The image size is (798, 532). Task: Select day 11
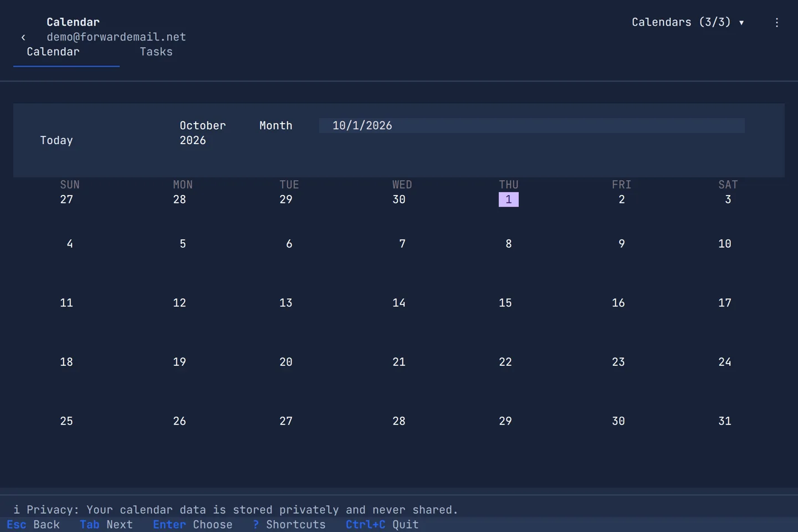(x=66, y=303)
